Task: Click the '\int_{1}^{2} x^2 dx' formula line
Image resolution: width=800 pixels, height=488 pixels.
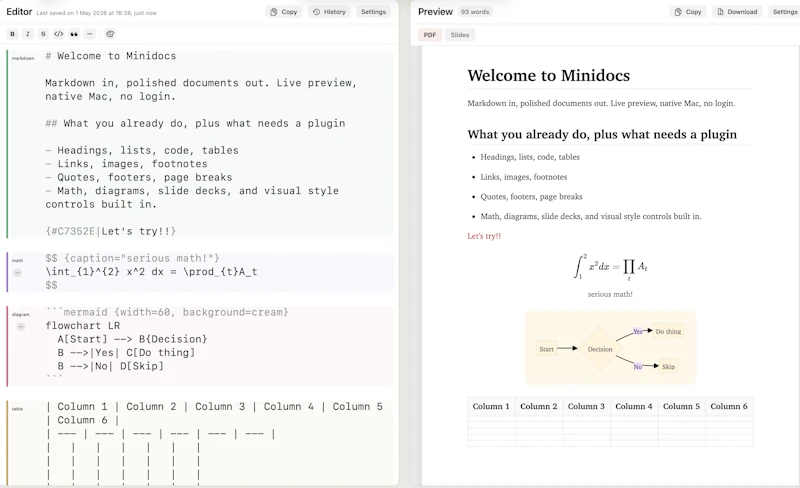Action: tap(152, 272)
